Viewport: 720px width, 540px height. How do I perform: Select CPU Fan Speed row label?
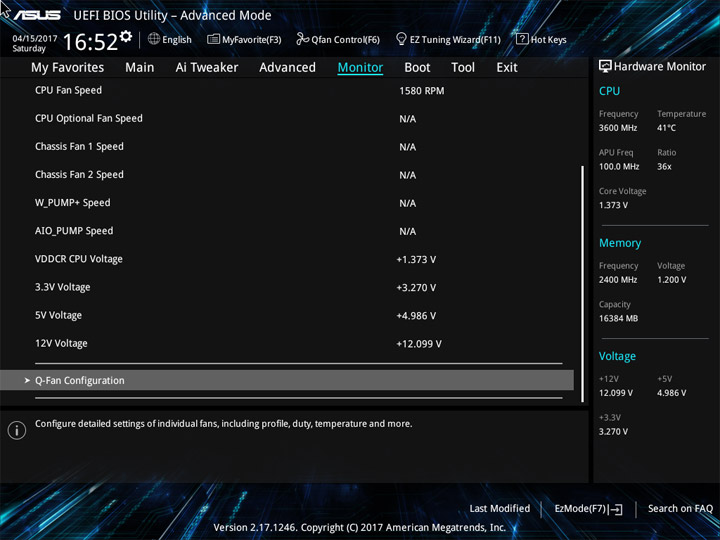click(68, 90)
